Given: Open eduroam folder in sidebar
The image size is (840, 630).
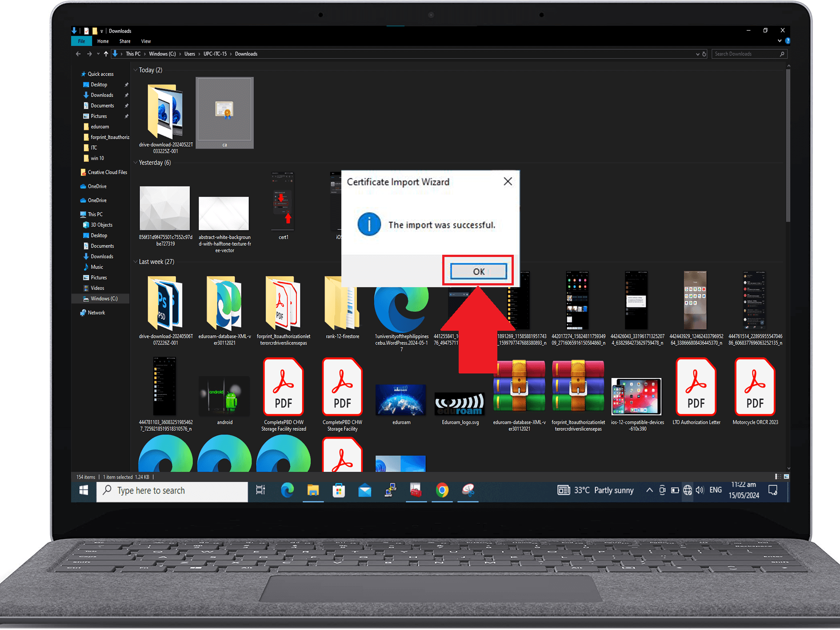Looking at the screenshot, I should click(100, 127).
